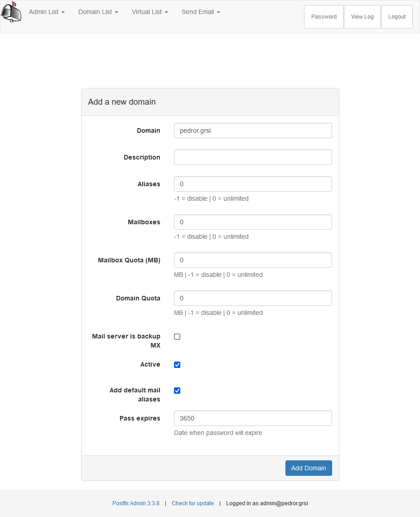Click the Password button

tap(323, 16)
